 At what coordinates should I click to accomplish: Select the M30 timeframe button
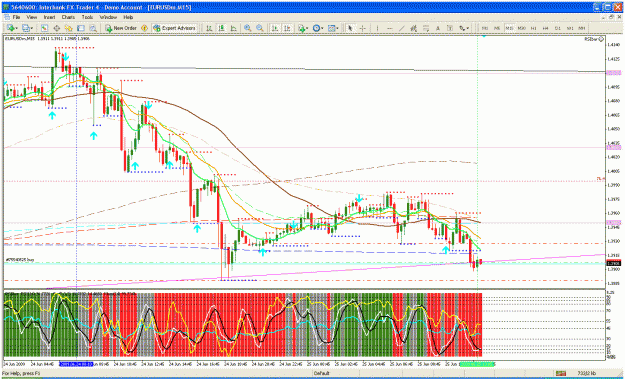pyautogui.click(x=521, y=28)
